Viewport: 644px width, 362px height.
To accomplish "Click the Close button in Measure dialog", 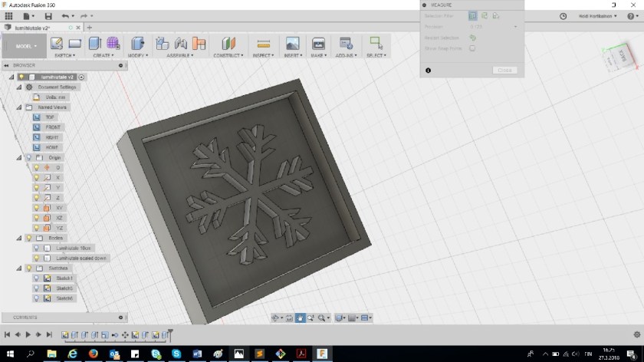I will click(x=504, y=70).
